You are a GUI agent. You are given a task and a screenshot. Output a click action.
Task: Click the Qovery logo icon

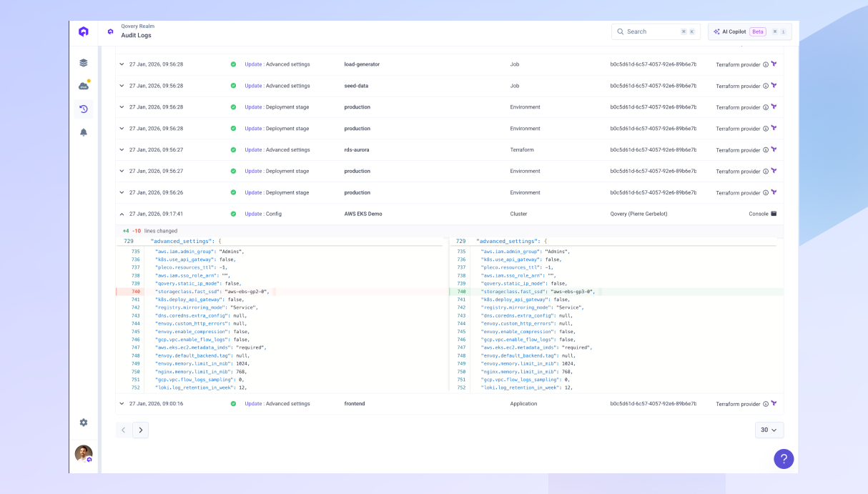click(x=83, y=31)
